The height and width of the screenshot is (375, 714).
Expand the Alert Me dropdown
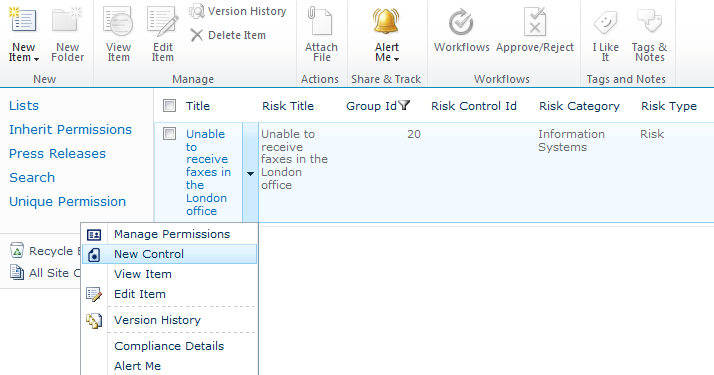pyautogui.click(x=396, y=59)
